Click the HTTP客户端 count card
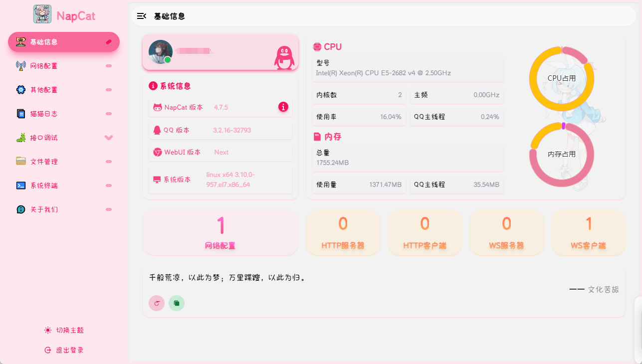Viewport: 642px width, 364px height. 425,233
